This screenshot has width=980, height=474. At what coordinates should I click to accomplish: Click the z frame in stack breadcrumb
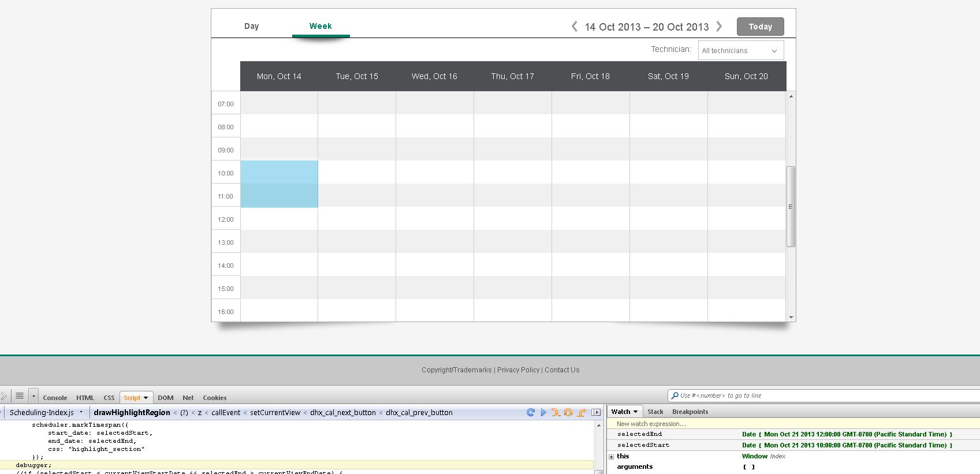tap(200, 412)
